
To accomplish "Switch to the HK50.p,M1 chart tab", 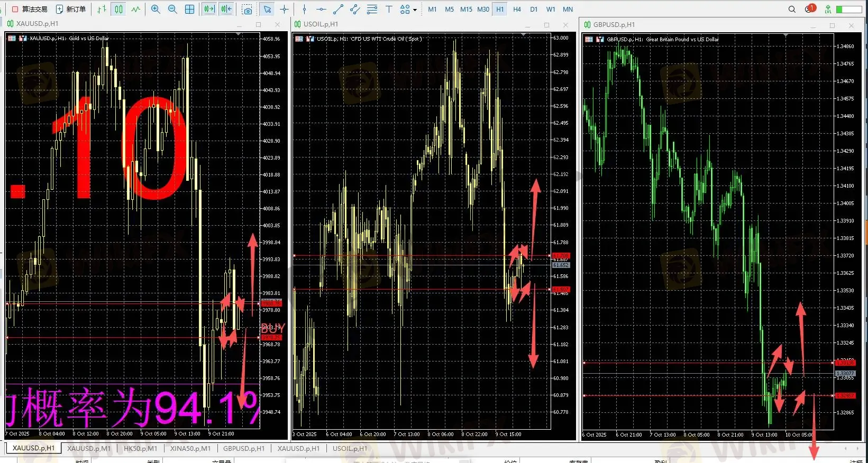I will (140, 448).
